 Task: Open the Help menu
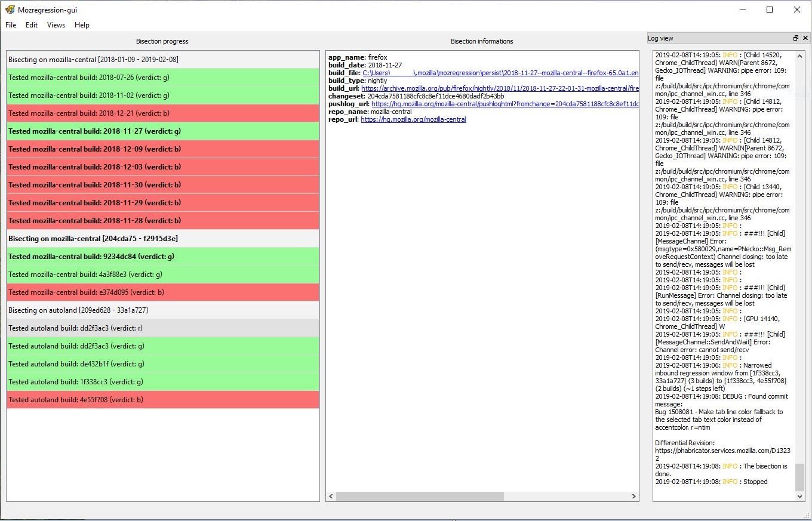pos(82,25)
